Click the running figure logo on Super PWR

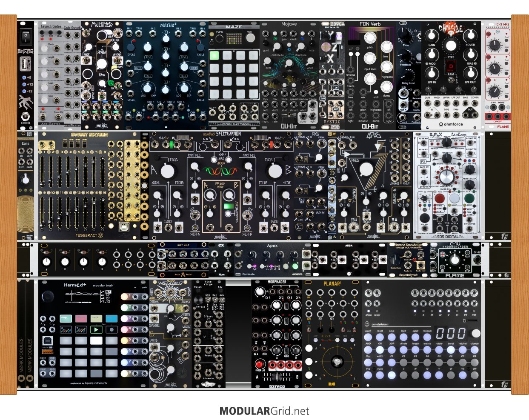[26, 102]
